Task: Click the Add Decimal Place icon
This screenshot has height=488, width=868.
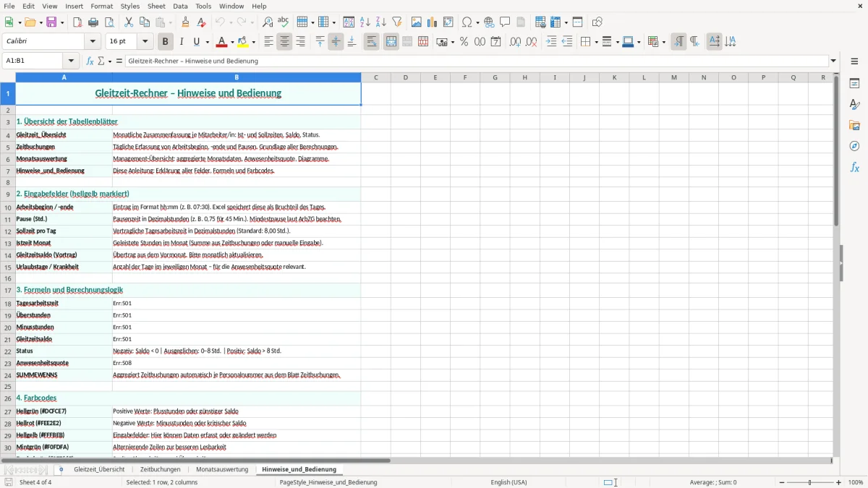Action: coord(515,42)
